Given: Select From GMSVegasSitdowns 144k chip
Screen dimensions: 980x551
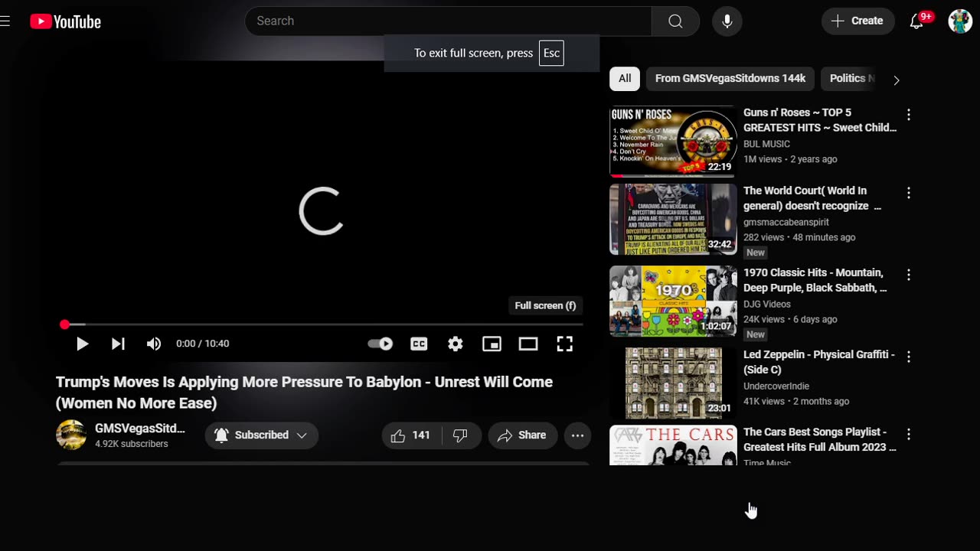Looking at the screenshot, I should coord(730,79).
